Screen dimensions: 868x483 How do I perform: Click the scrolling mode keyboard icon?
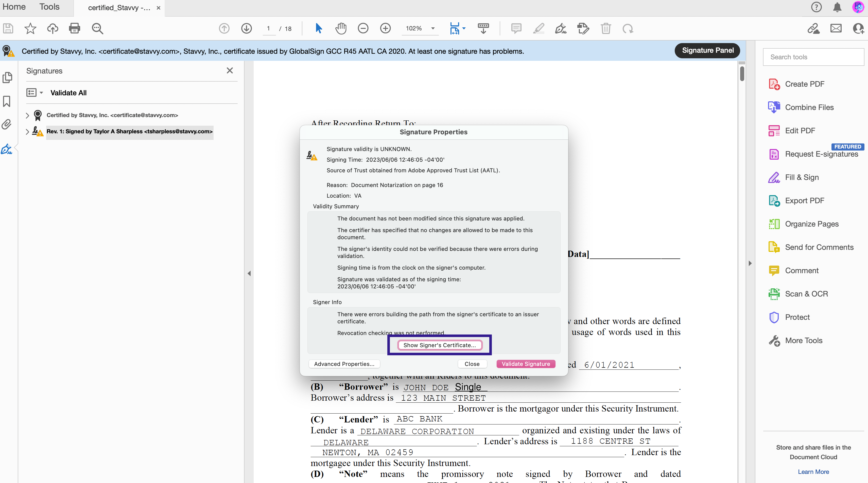pos(483,28)
